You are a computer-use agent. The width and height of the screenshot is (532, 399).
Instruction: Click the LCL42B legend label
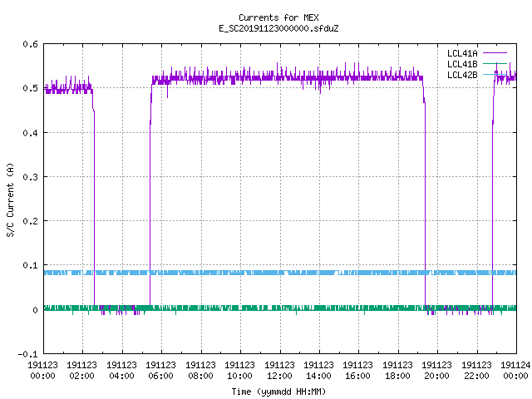click(x=462, y=75)
